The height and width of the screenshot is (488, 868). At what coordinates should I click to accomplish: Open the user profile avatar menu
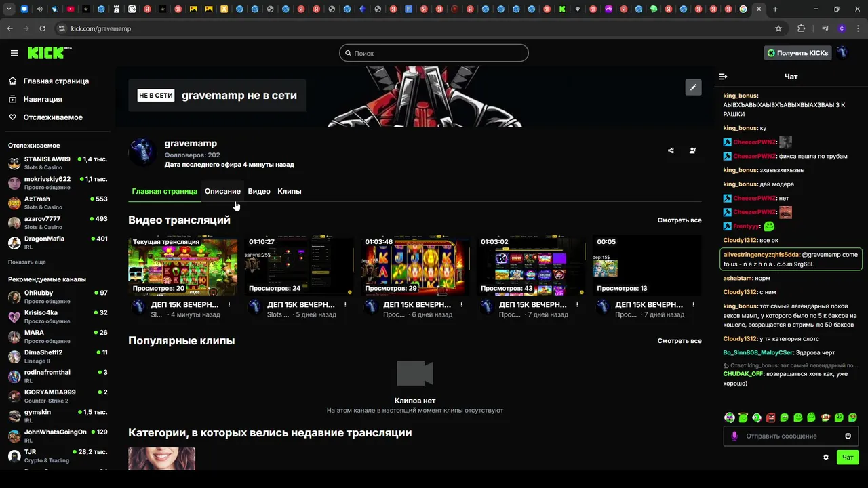tap(842, 53)
